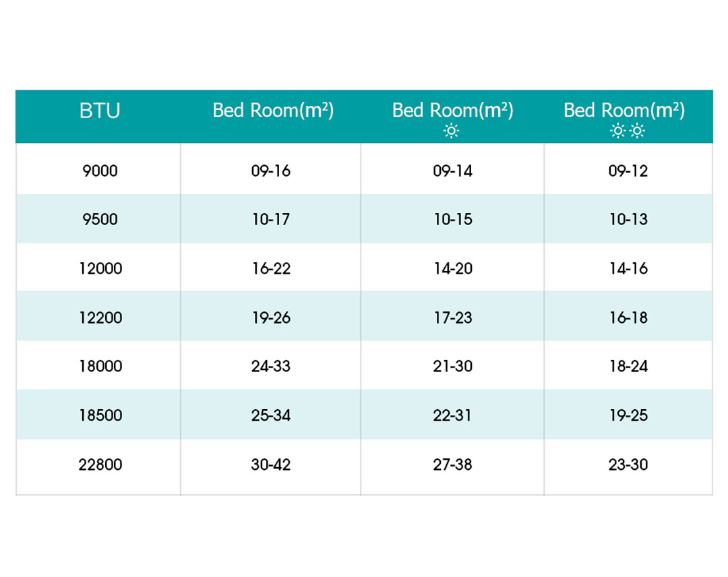This screenshot has height=577, width=728.
Task: Click the 30-42 room size cell
Action: click(271, 464)
